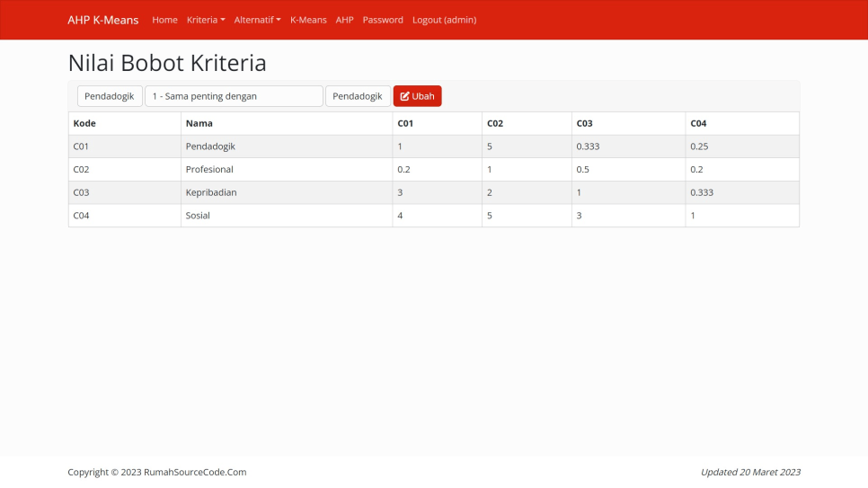Expand the Alternatif dropdown menu
Image resolution: width=868 pixels, height=488 pixels.
click(257, 20)
